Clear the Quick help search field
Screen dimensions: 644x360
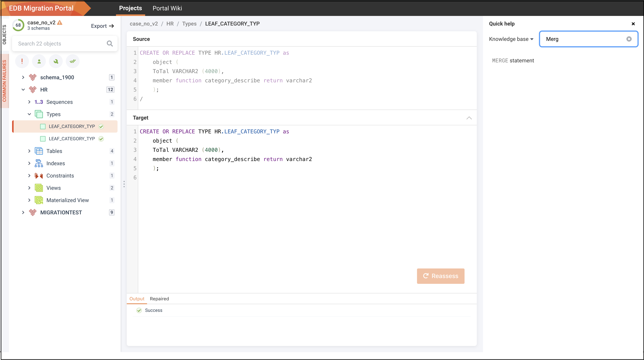coord(629,39)
